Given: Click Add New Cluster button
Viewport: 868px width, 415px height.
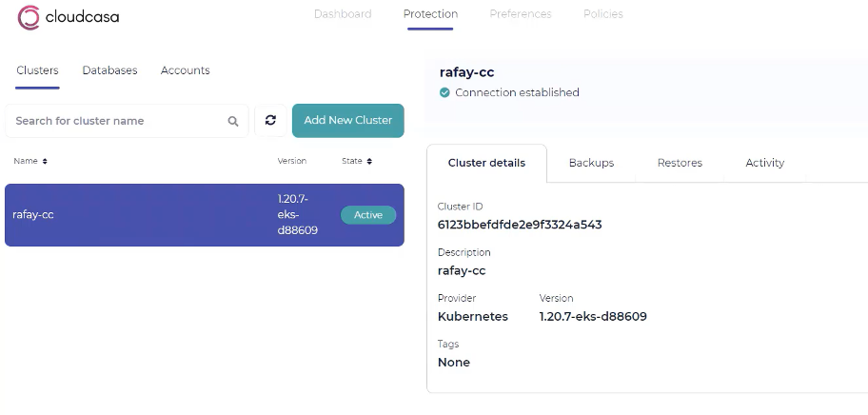Looking at the screenshot, I should (x=348, y=120).
